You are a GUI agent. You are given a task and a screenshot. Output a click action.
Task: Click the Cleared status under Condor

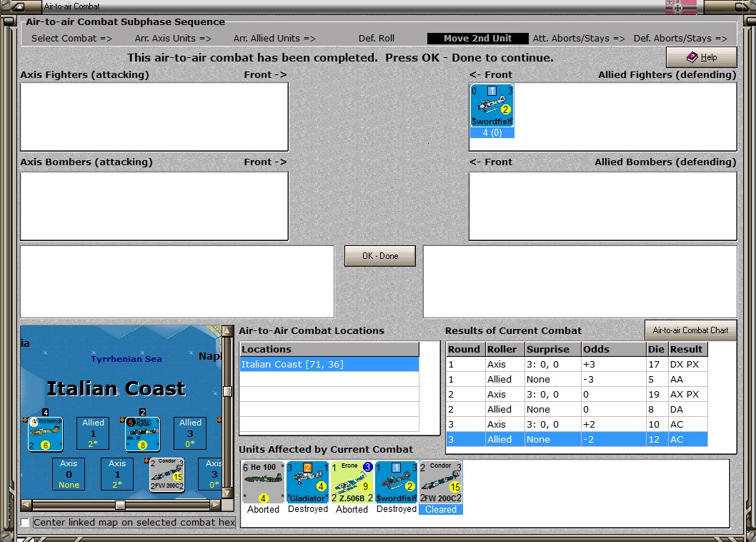click(x=441, y=510)
